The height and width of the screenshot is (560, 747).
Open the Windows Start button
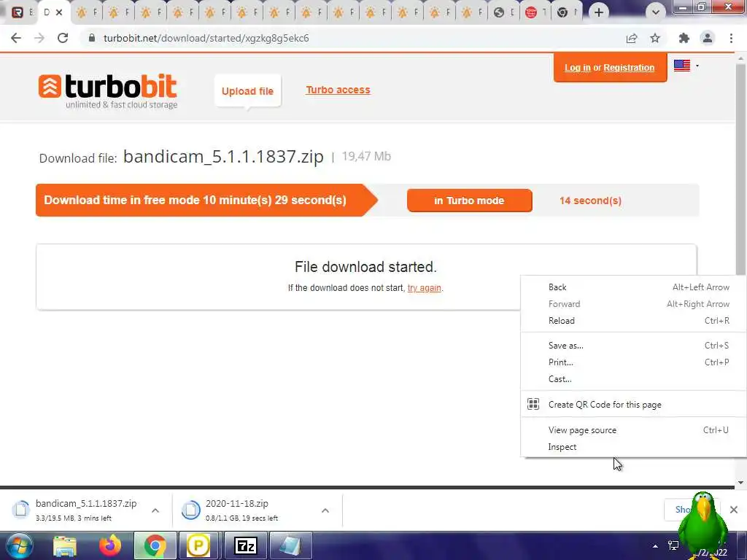[x=19, y=545]
